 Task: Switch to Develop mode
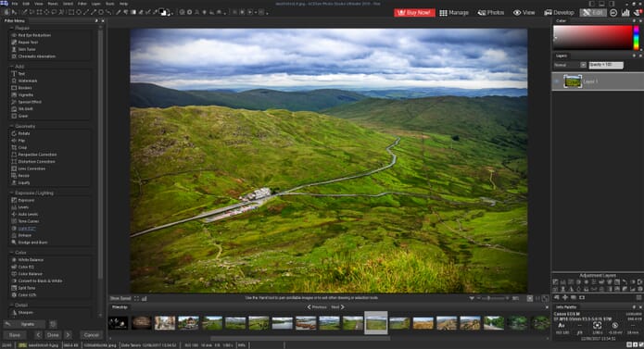point(559,13)
